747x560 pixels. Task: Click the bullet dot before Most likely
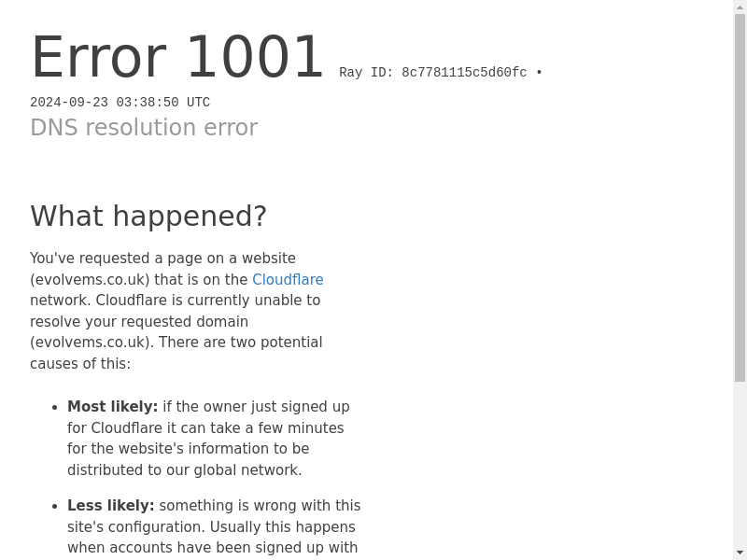[55, 408]
